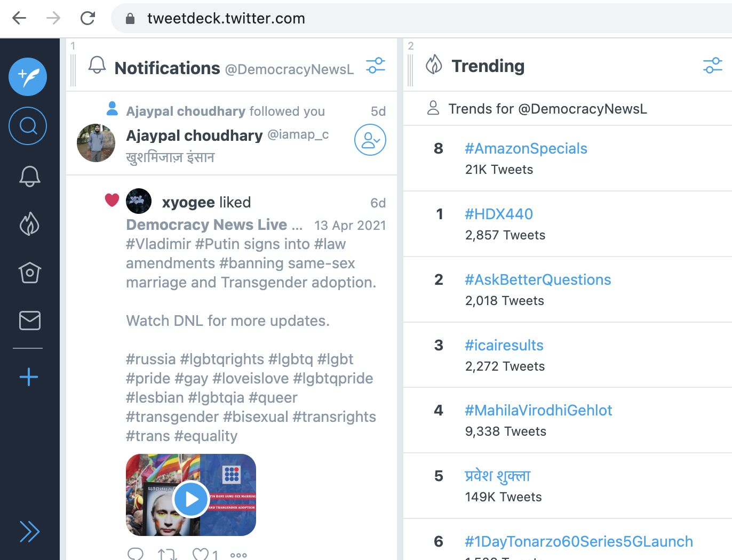This screenshot has width=732, height=560.
Task: Open the 13 Apr 2021 tweet timestamp
Action: 350,225
